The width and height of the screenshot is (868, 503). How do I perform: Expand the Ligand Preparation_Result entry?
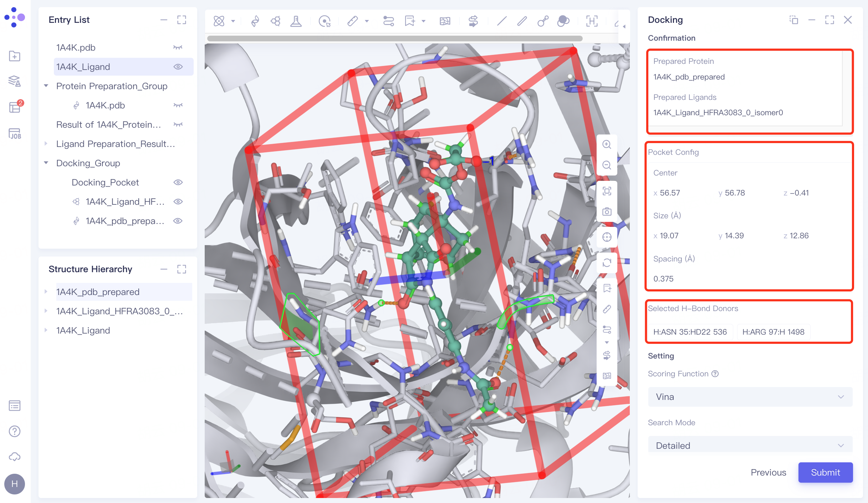coord(46,143)
